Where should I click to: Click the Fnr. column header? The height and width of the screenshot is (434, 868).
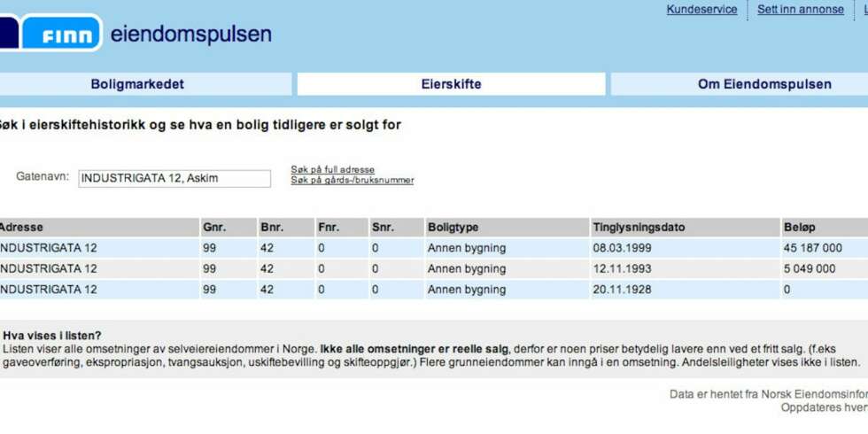329,228
